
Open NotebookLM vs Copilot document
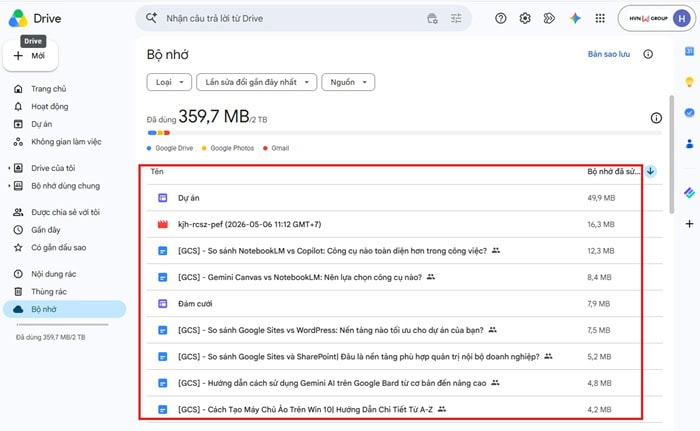(404, 251)
